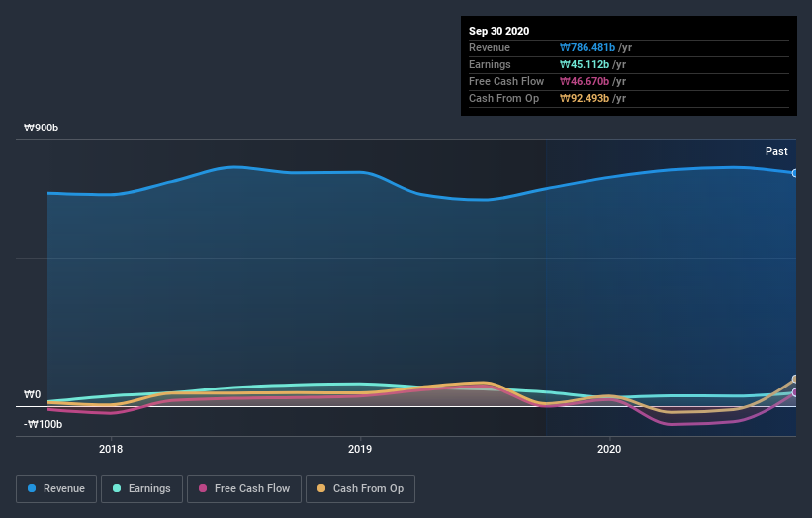Image resolution: width=812 pixels, height=518 pixels.
Task: Click the Revenue label in tooltip
Action: (x=490, y=47)
